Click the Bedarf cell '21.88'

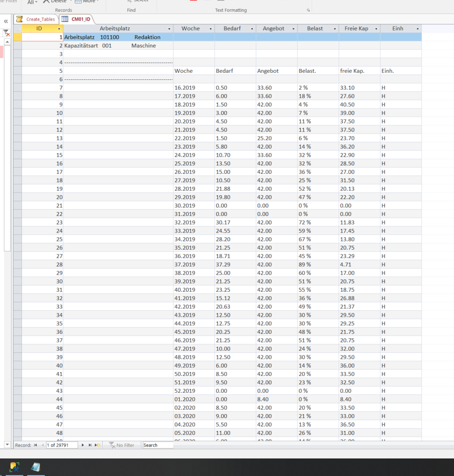235,189
